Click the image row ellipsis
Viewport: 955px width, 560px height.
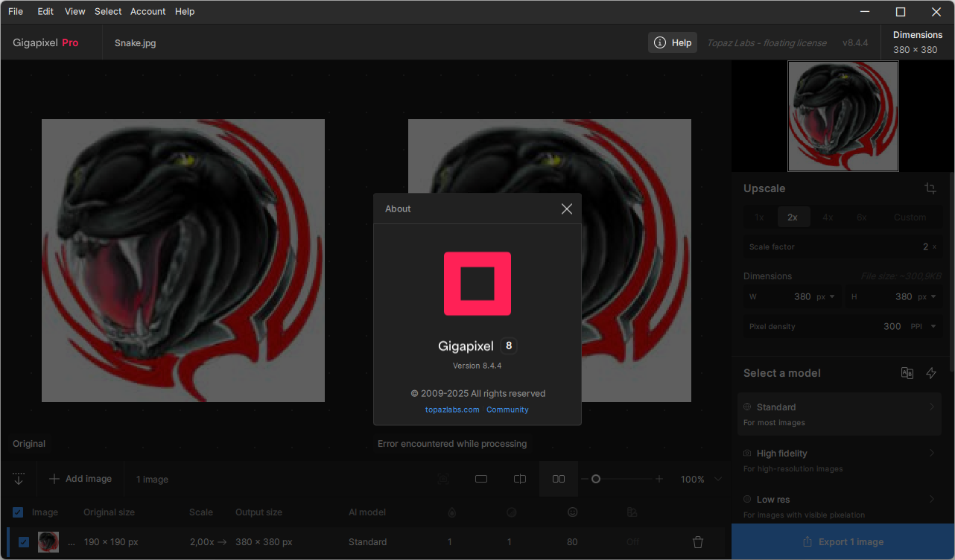coord(72,543)
